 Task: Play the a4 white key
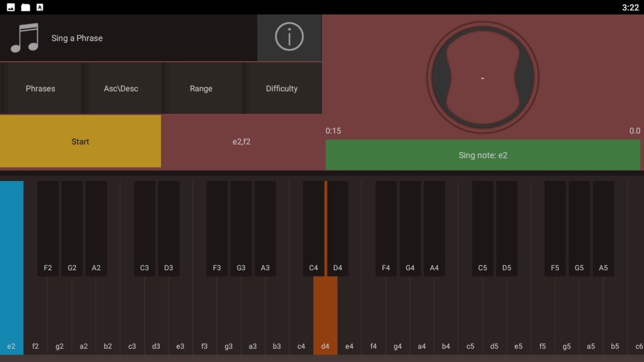(x=422, y=315)
